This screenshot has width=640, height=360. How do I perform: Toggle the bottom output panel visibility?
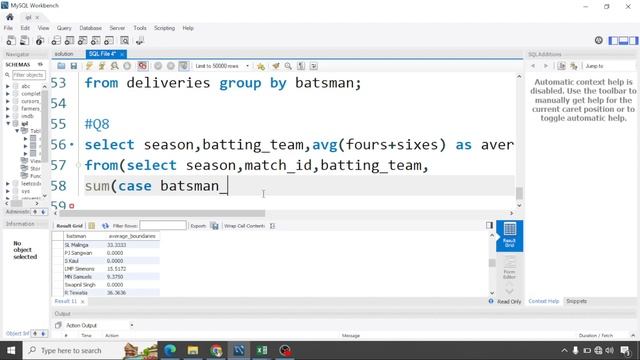coord(623,40)
